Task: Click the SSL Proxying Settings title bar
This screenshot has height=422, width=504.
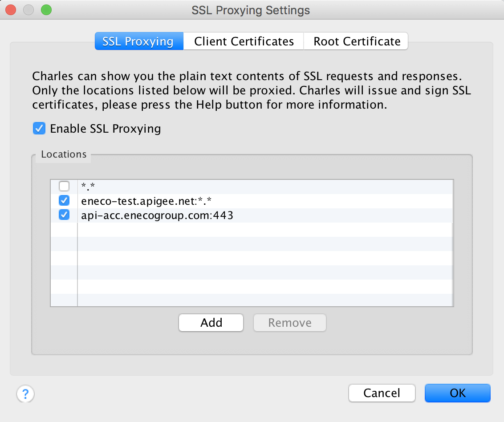Action: coord(251,10)
